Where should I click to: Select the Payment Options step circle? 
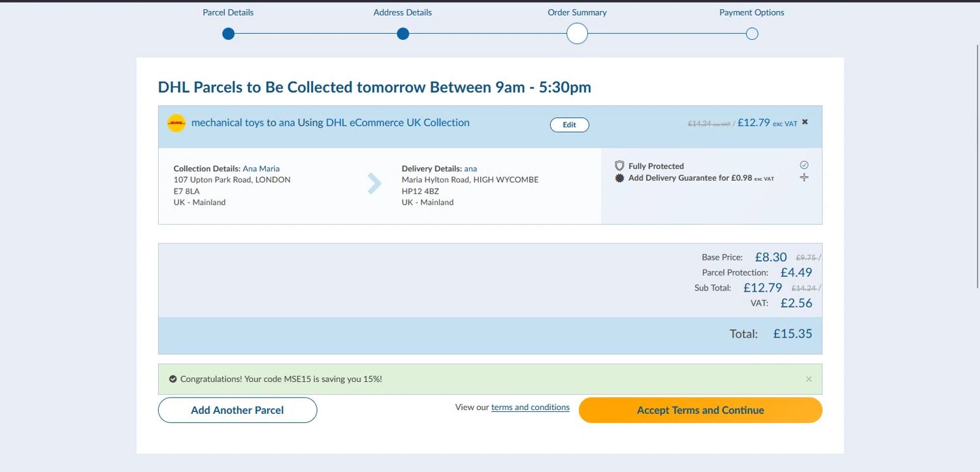point(752,34)
